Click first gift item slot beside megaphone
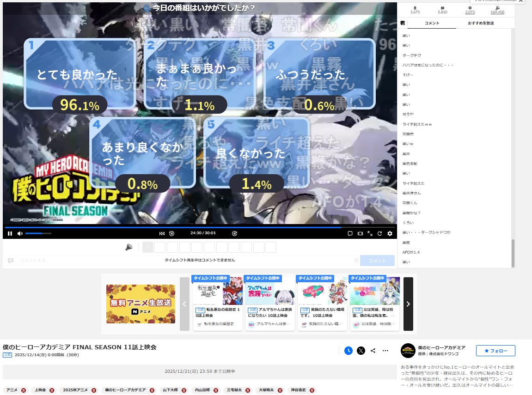The image size is (532, 395). 148,247
